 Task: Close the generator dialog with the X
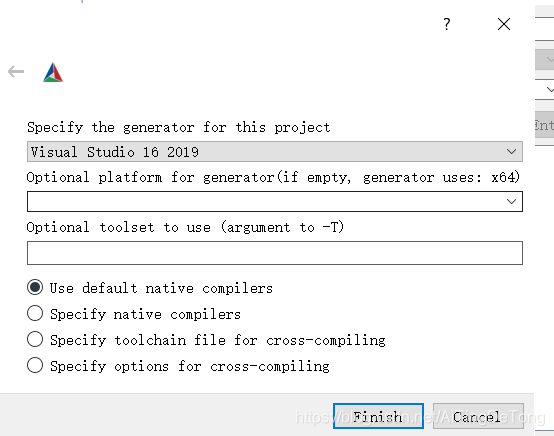503,24
